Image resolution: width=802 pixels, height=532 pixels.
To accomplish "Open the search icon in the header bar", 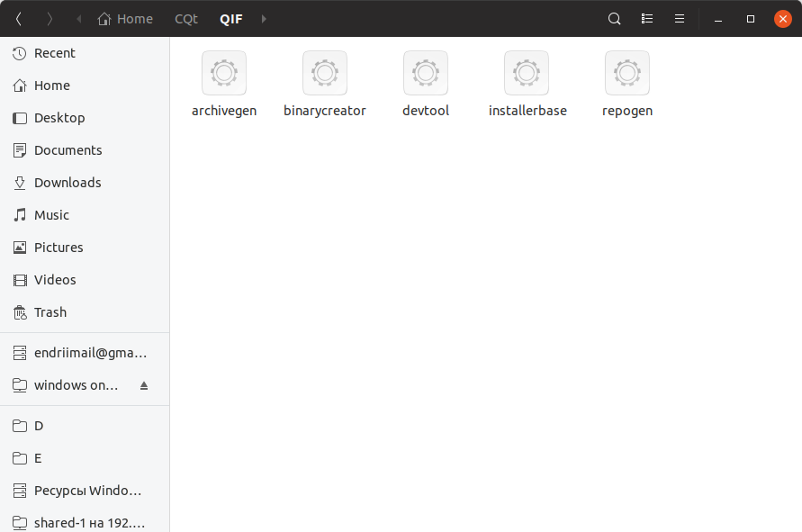I will [614, 18].
